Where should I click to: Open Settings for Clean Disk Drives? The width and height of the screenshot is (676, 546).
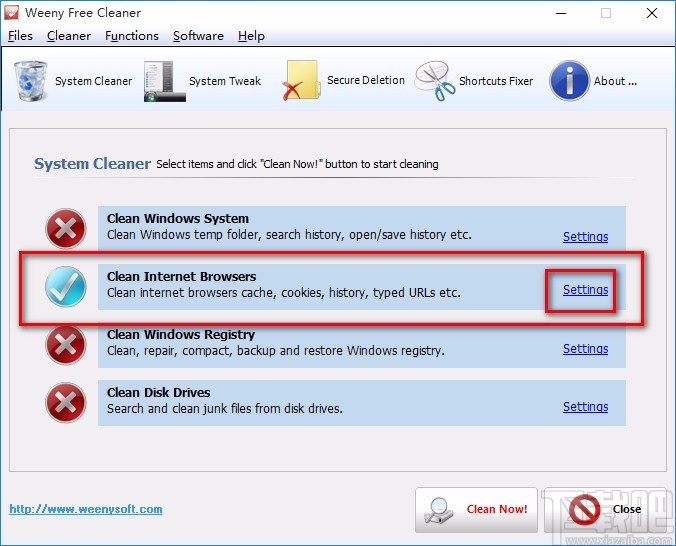585,407
